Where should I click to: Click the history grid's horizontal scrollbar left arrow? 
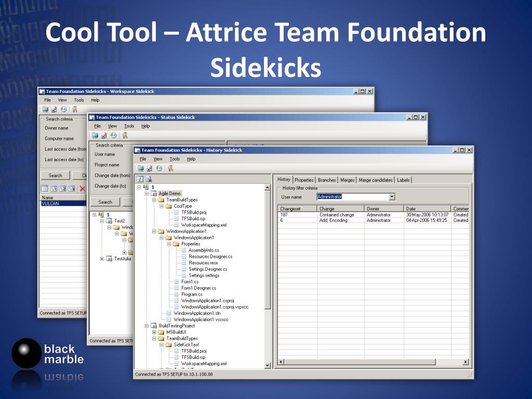click(x=281, y=362)
